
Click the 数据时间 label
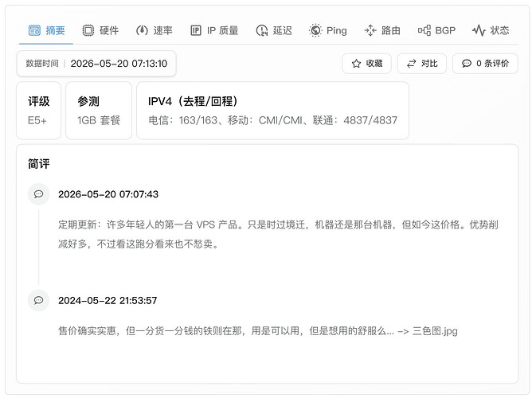pyautogui.click(x=42, y=64)
